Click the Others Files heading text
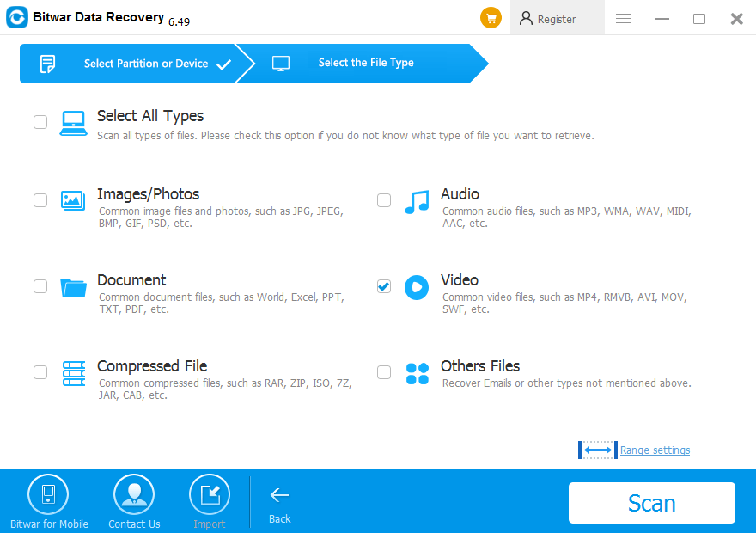 480,366
